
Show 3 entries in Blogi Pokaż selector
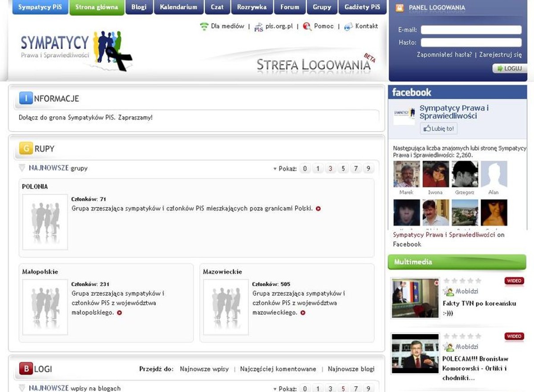click(x=330, y=388)
